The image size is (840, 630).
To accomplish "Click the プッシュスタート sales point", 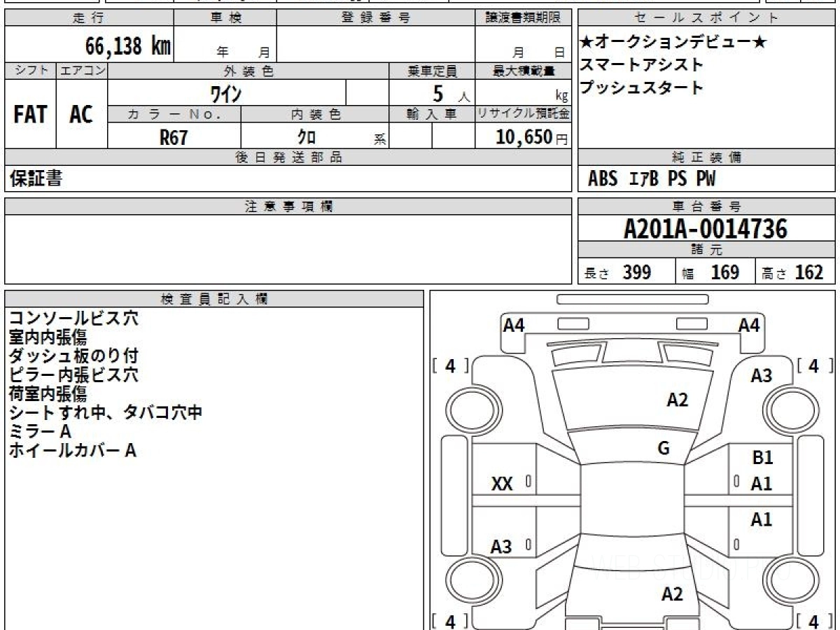I will 641,88.
